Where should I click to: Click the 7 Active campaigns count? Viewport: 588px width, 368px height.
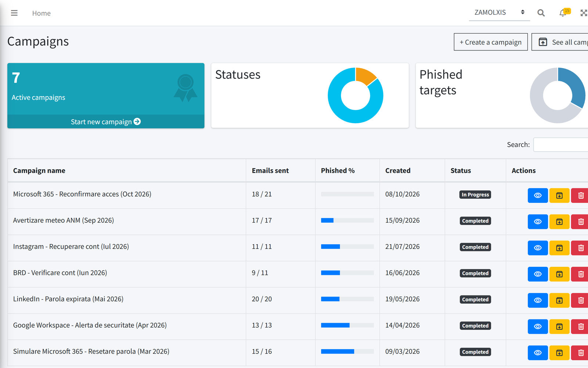click(16, 78)
